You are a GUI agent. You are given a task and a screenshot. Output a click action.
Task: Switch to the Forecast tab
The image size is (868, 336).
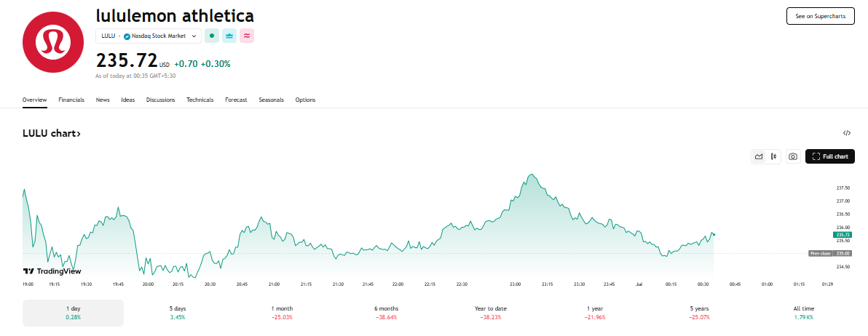tap(237, 100)
